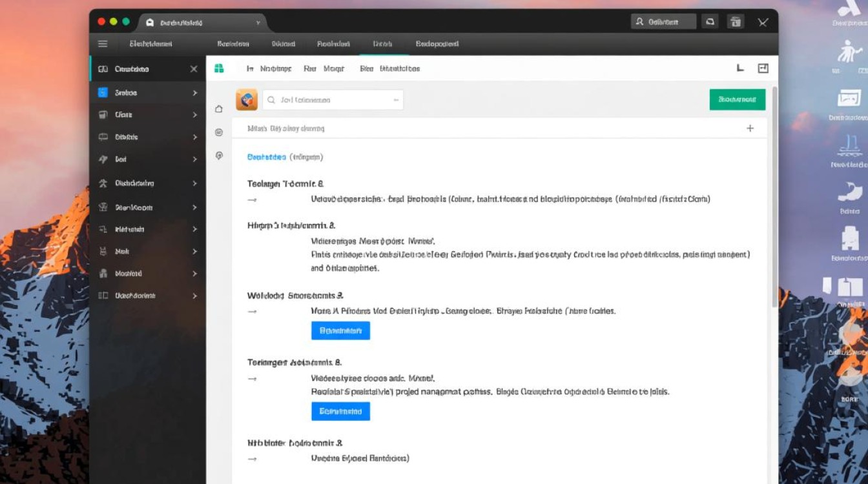This screenshot has height=484, width=868.
Task: Open the hamburger menu in the navigation bar
Action: click(103, 44)
